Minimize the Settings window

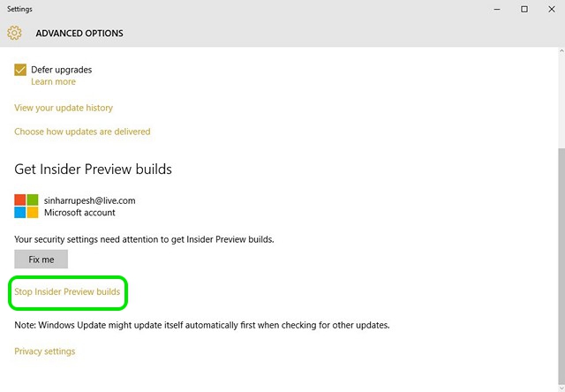pos(497,10)
